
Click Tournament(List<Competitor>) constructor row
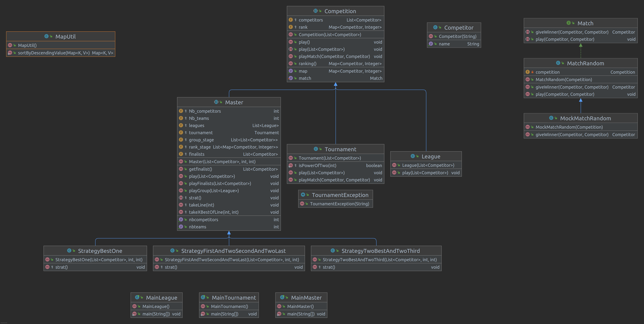pos(335,158)
